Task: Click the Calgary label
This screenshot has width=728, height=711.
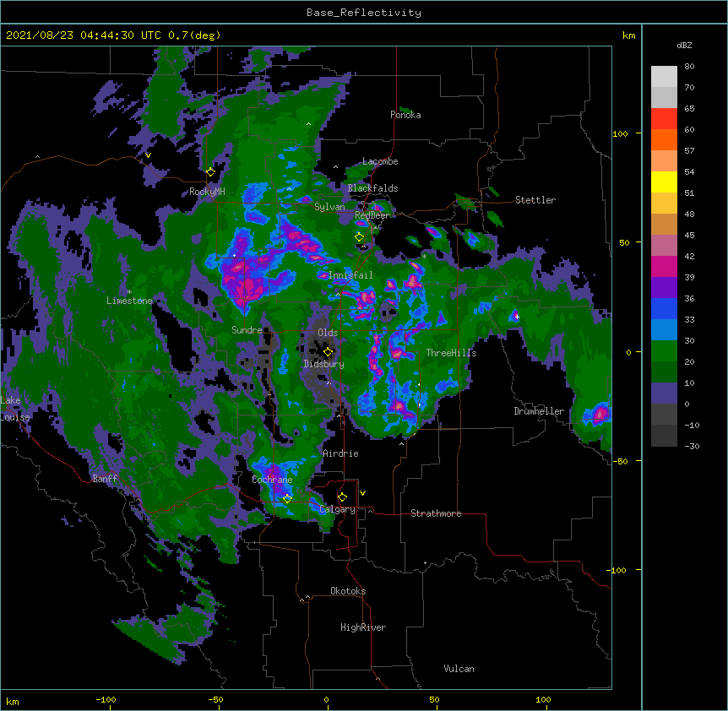Action: click(337, 509)
